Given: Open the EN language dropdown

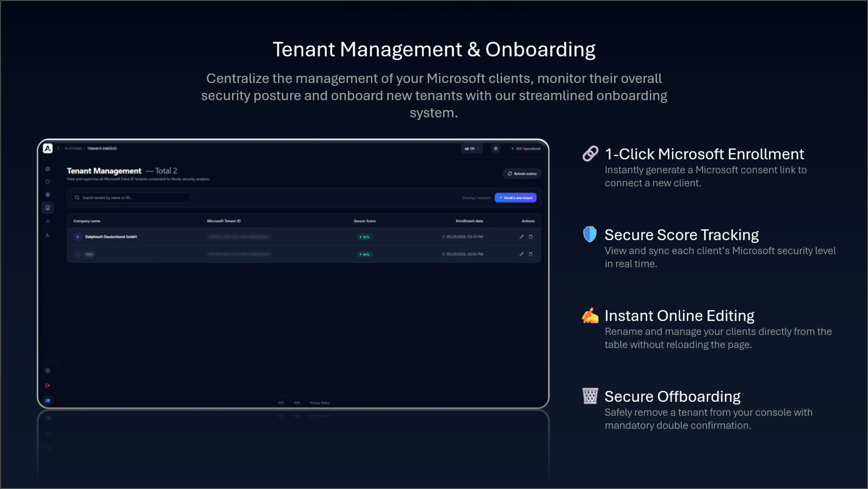Looking at the screenshot, I should (472, 149).
